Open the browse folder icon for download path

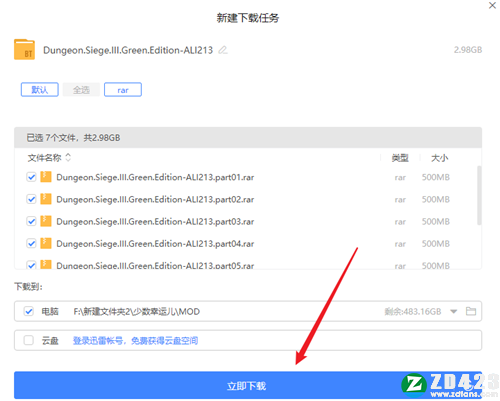coord(471,311)
